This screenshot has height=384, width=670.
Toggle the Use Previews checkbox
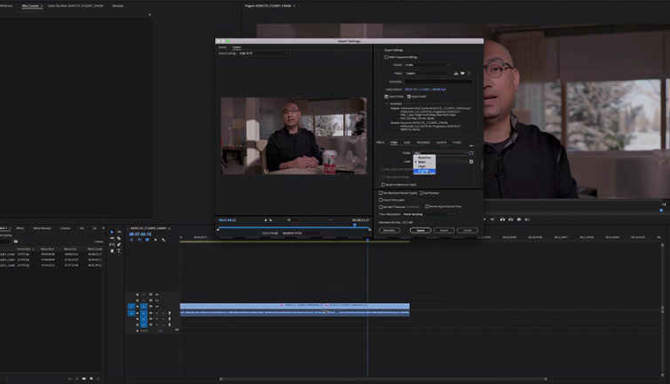coord(421,193)
